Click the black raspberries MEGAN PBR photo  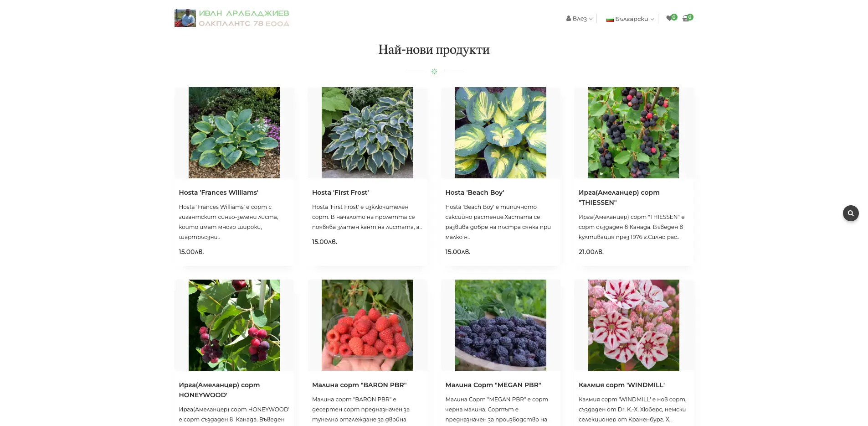click(x=500, y=325)
